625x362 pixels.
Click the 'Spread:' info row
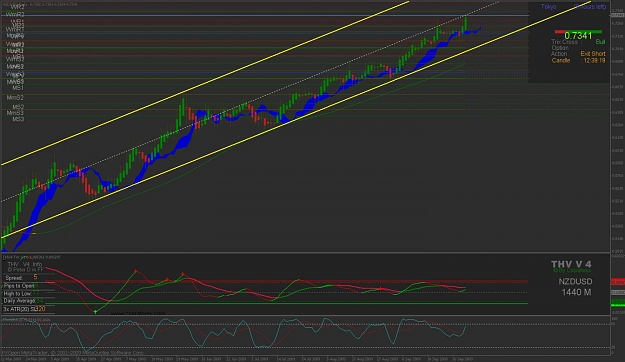29,278
